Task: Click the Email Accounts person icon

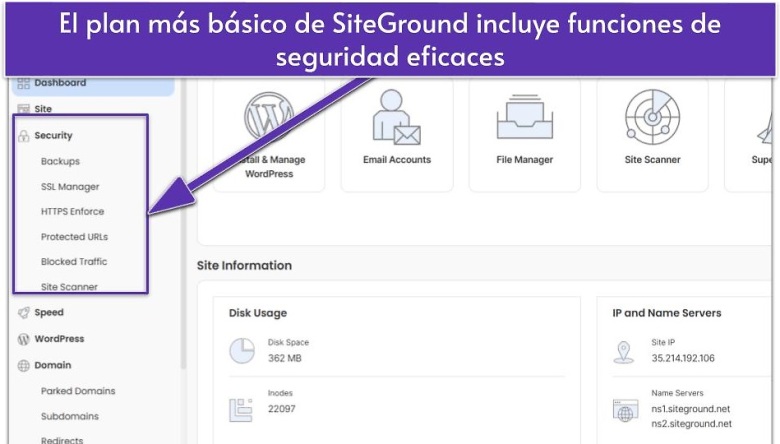Action: [x=396, y=117]
